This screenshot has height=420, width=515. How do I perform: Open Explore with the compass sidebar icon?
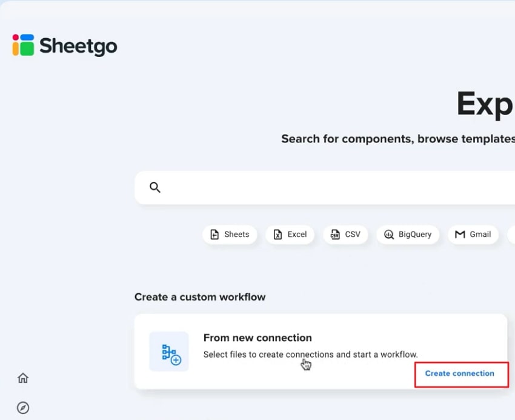pos(22,408)
